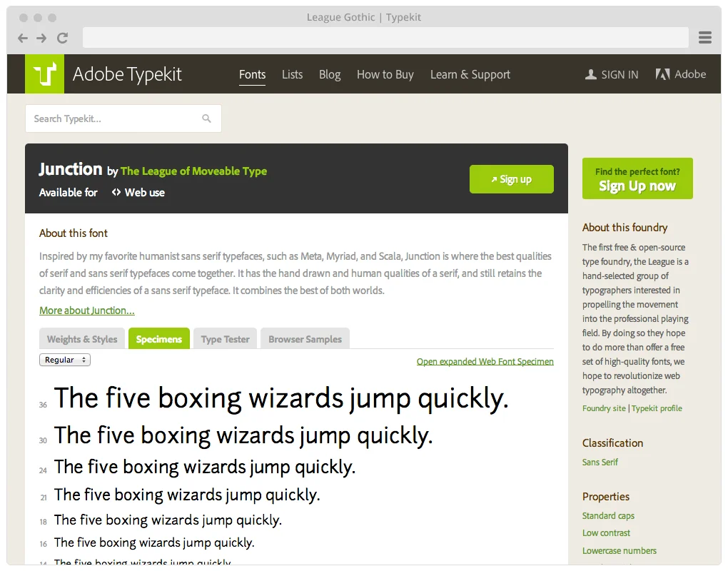
Task: Click Adobe Typekit wordmark
Action: click(x=127, y=74)
